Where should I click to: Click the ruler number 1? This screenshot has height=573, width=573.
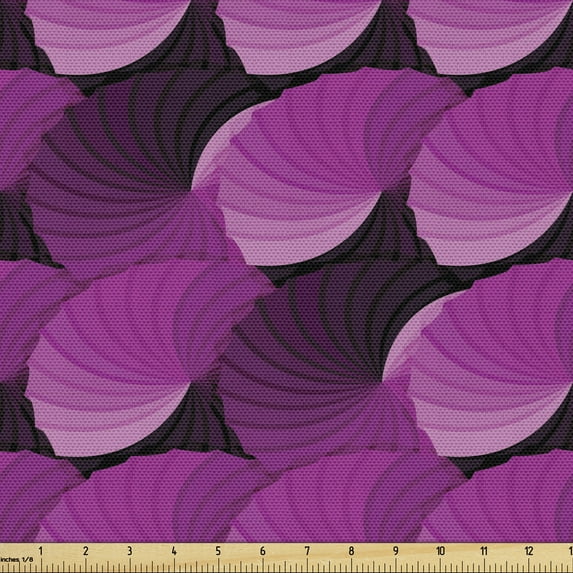tap(41, 551)
